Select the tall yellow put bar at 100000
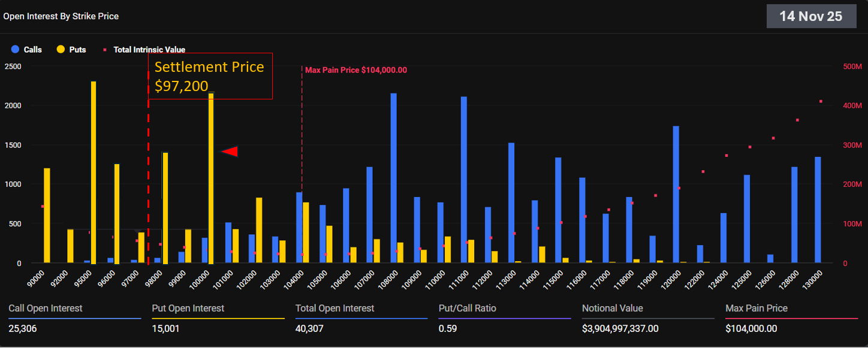868x348 pixels. [211, 178]
